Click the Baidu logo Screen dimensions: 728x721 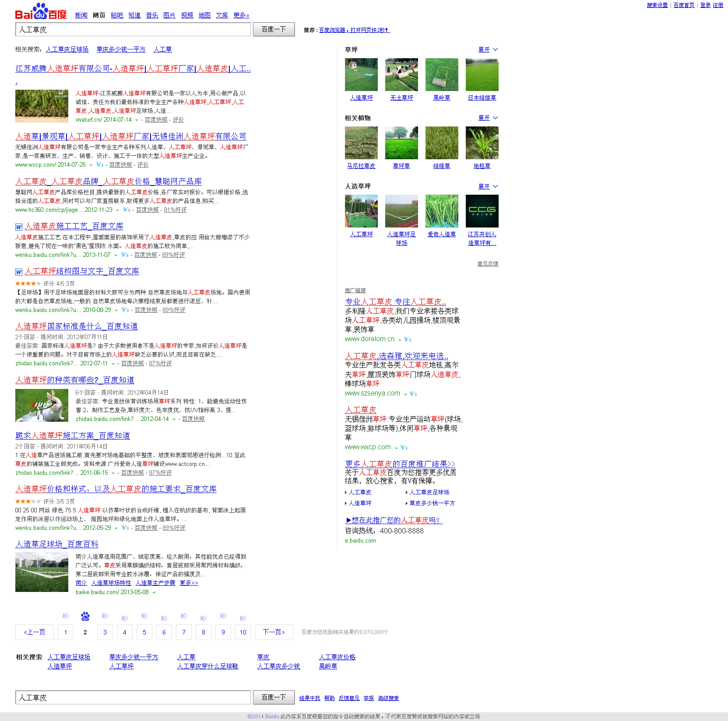pos(41,12)
